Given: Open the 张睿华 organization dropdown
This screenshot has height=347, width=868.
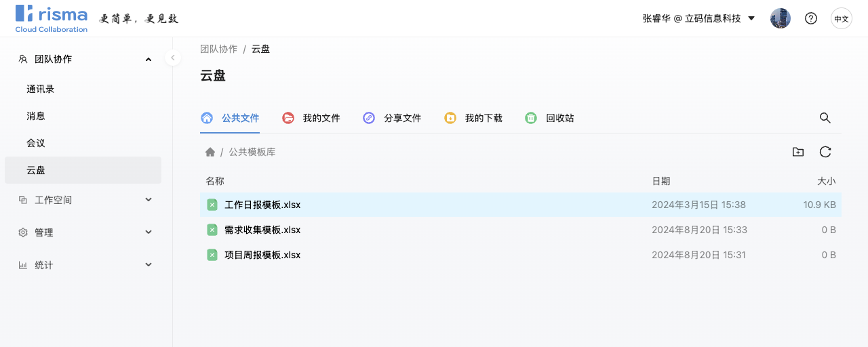Looking at the screenshot, I should [698, 18].
